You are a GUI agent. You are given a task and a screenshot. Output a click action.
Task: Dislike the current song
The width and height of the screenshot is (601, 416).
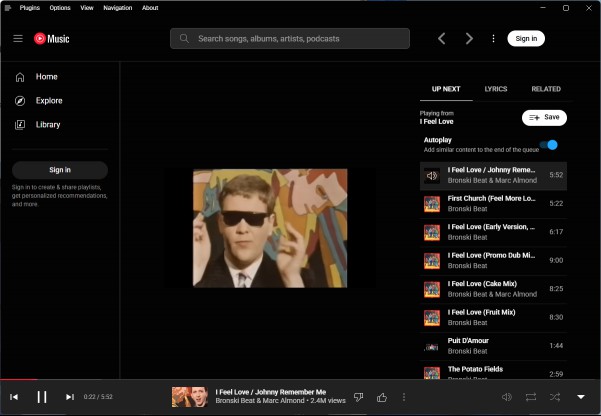tap(359, 397)
